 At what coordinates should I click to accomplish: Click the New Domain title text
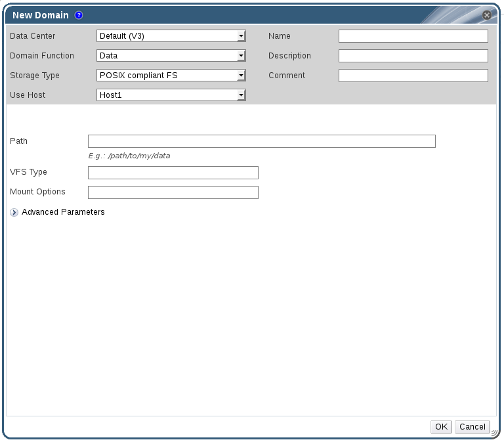tap(40, 15)
